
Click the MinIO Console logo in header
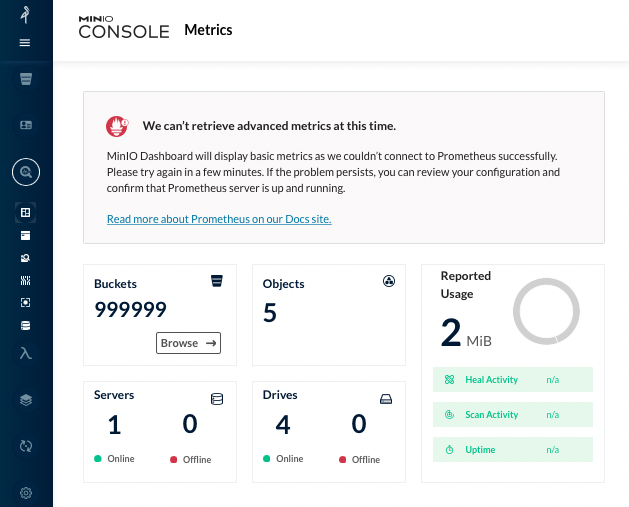point(124,27)
